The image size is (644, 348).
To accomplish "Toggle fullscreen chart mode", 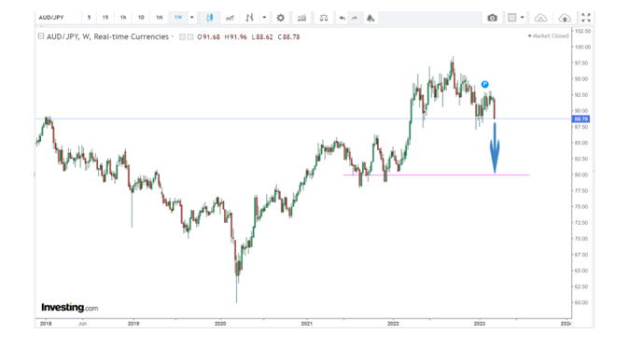I will coord(586,18).
